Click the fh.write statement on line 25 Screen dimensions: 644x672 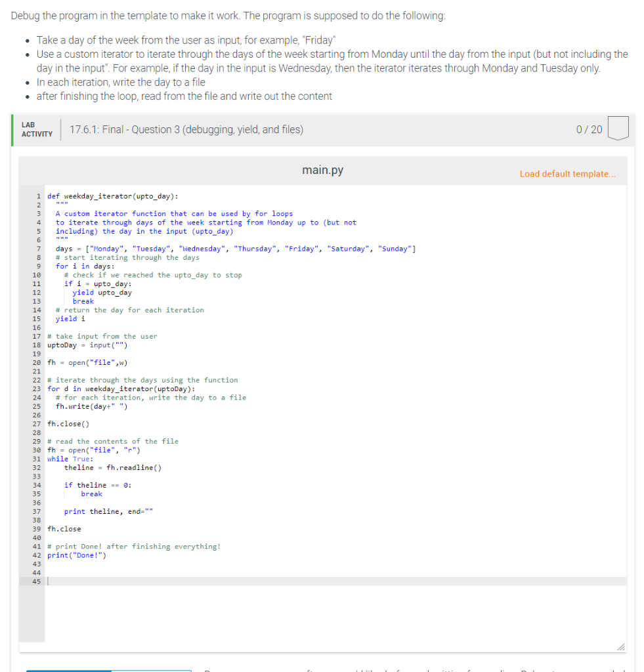(x=89, y=406)
